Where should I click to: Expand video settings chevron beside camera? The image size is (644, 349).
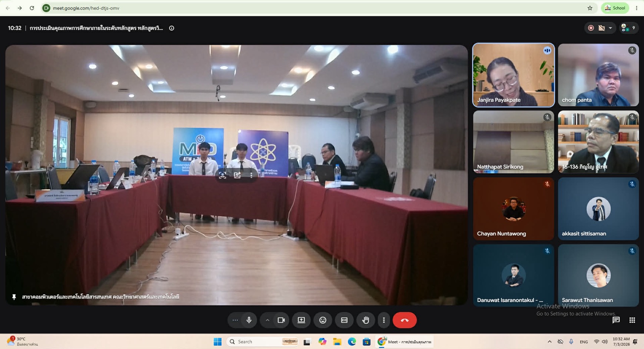[267, 320]
